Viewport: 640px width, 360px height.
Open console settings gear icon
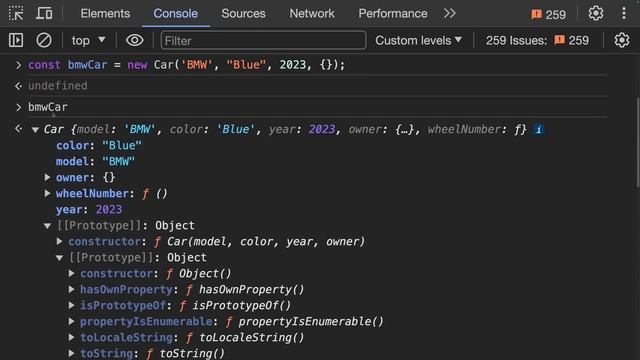[x=622, y=40]
